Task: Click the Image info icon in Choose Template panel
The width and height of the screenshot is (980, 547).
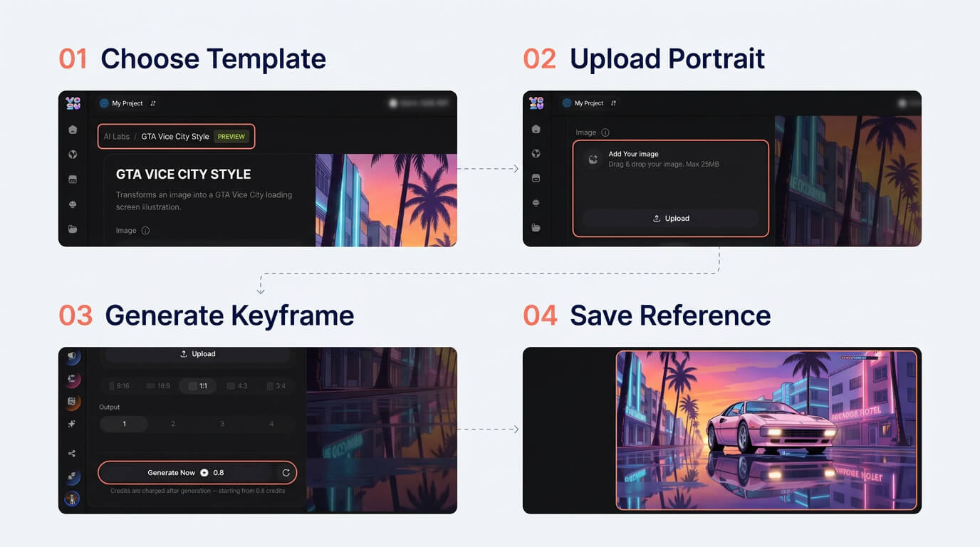Action: (145, 231)
